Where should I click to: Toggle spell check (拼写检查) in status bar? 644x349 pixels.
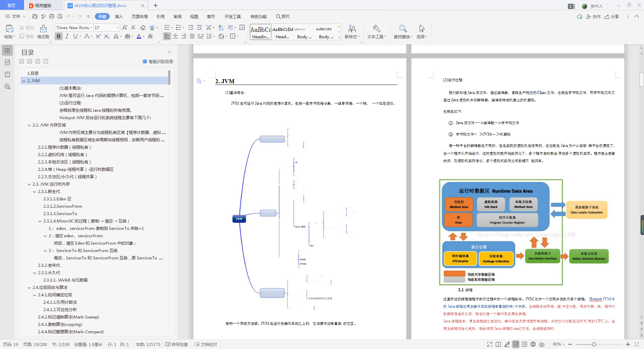click(177, 344)
